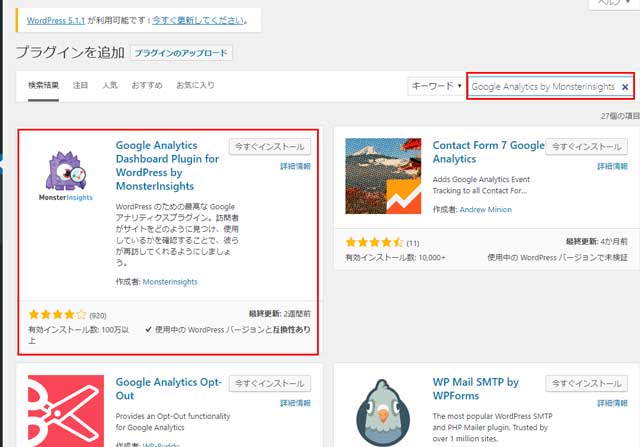Image resolution: width=640 pixels, height=447 pixels.
Task: Install the WP Mail SMTP plugin
Action: tap(587, 383)
